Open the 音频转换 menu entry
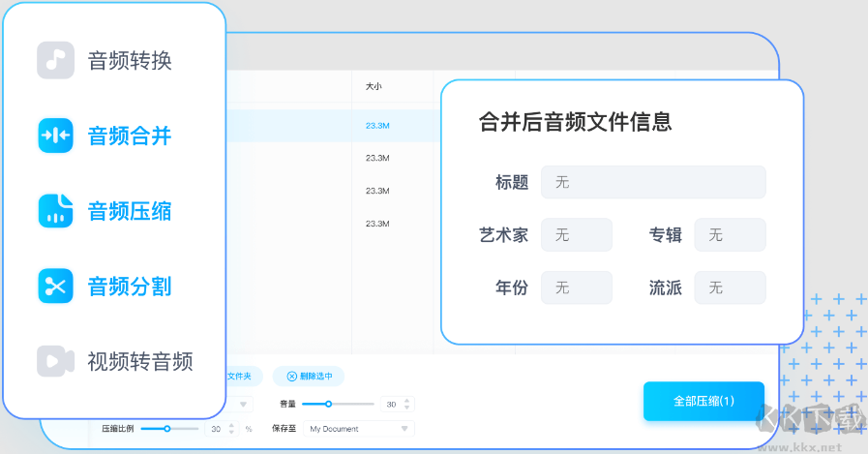The height and width of the screenshot is (454, 868). click(130, 60)
